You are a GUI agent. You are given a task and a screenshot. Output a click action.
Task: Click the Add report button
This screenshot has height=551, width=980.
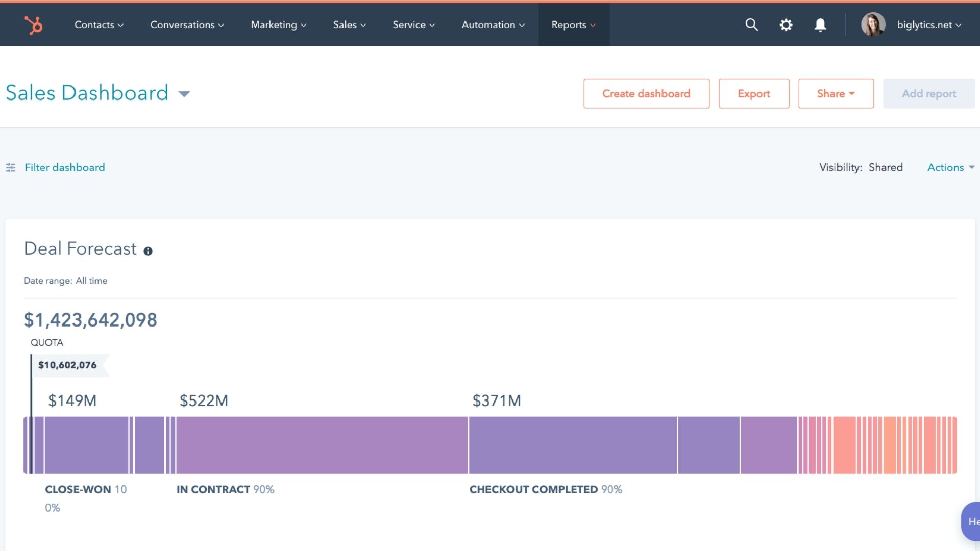tap(929, 93)
